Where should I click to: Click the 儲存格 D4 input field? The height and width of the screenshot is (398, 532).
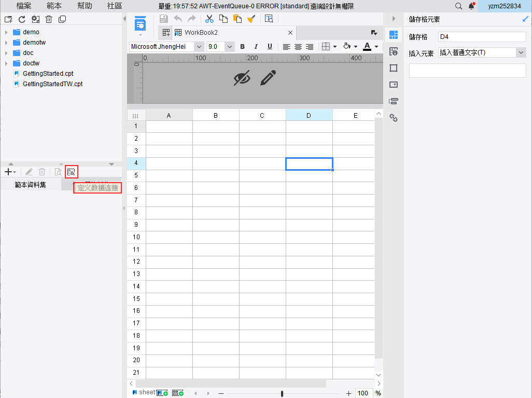tap(482, 37)
